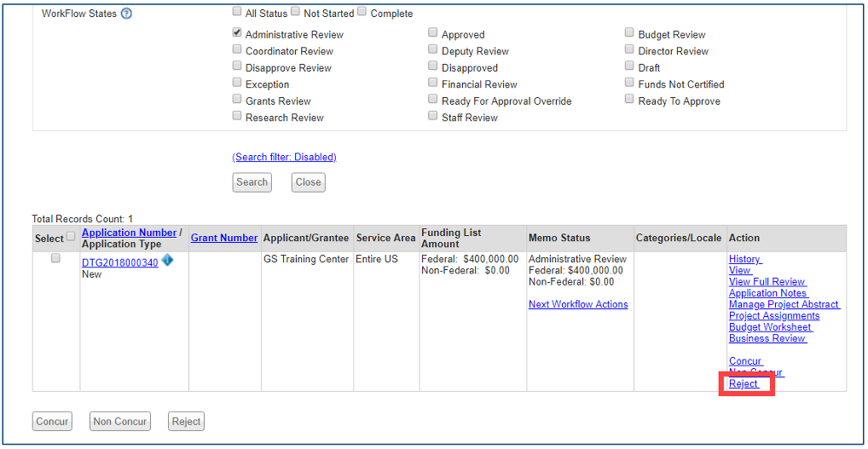868x449 pixels.
Task: Click the bottom Reject button
Action: [186, 421]
